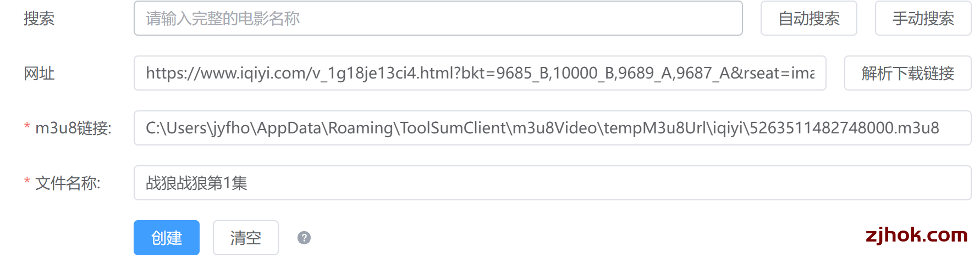
Task: Click 解析下载链接 to parse the URL
Action: tap(907, 73)
